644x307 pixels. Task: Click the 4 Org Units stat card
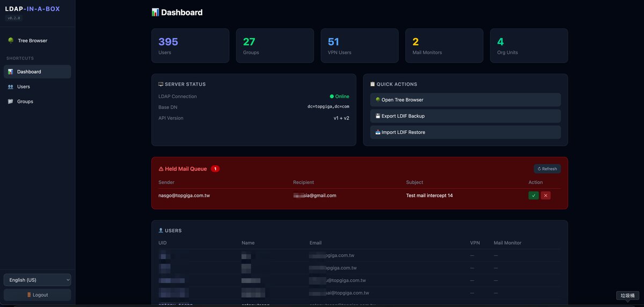tap(529, 46)
